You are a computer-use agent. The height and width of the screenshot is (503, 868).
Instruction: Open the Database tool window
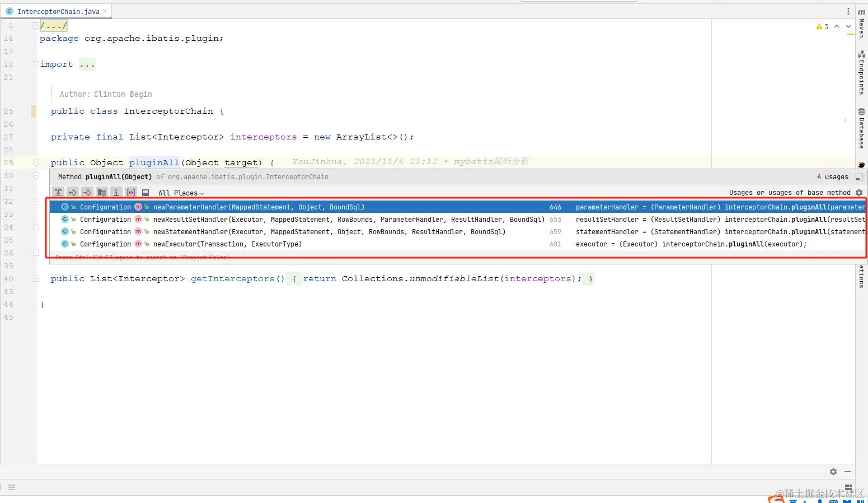(862, 128)
